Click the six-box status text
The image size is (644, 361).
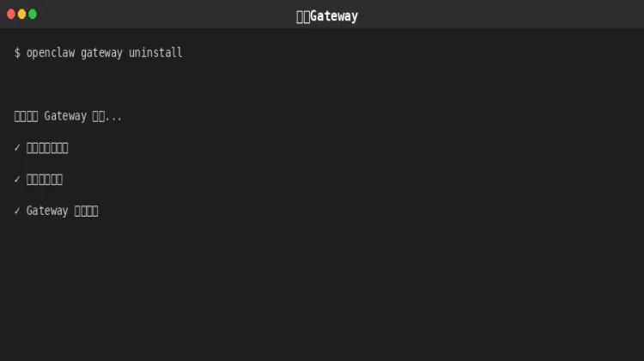pyautogui.click(x=45, y=180)
